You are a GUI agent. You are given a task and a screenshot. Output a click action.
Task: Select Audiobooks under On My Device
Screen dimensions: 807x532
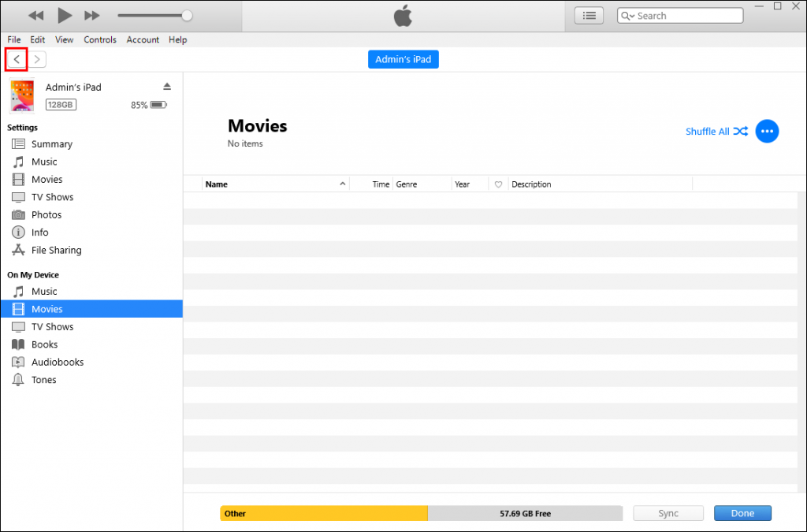[x=91, y=362]
